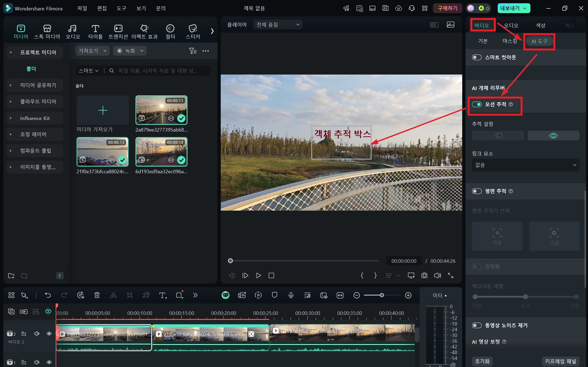The image size is (588, 367).
Task: Click the filter/sort icon in media panel
Action: tap(193, 51)
